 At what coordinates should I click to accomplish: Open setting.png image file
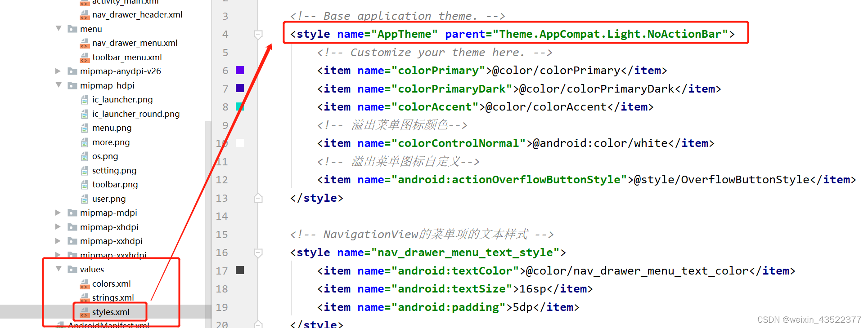coord(114,171)
